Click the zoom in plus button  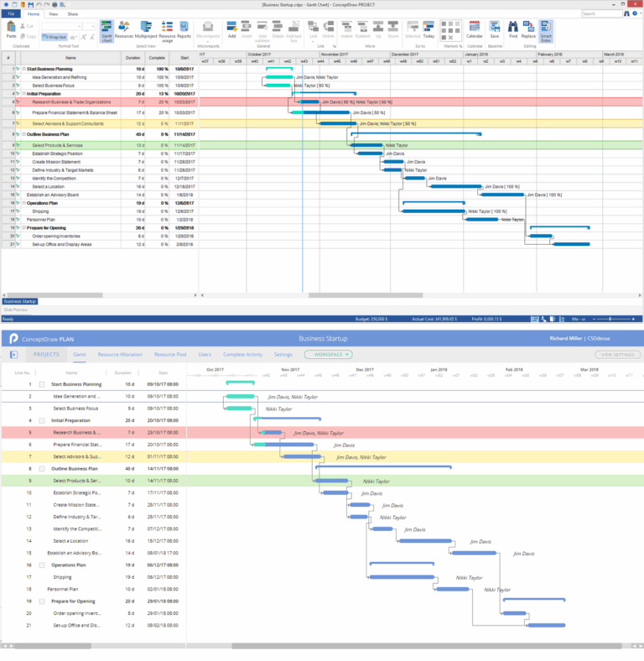633,319
